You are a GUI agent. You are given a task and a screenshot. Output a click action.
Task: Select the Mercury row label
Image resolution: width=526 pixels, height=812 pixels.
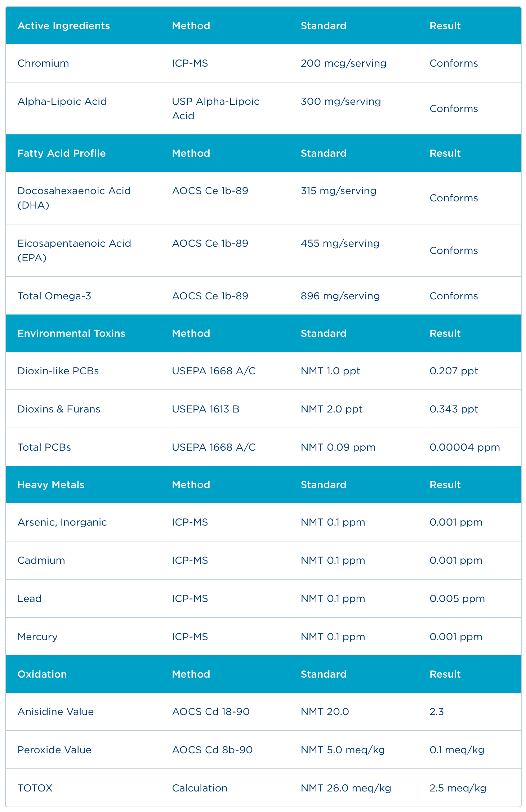pos(37,637)
